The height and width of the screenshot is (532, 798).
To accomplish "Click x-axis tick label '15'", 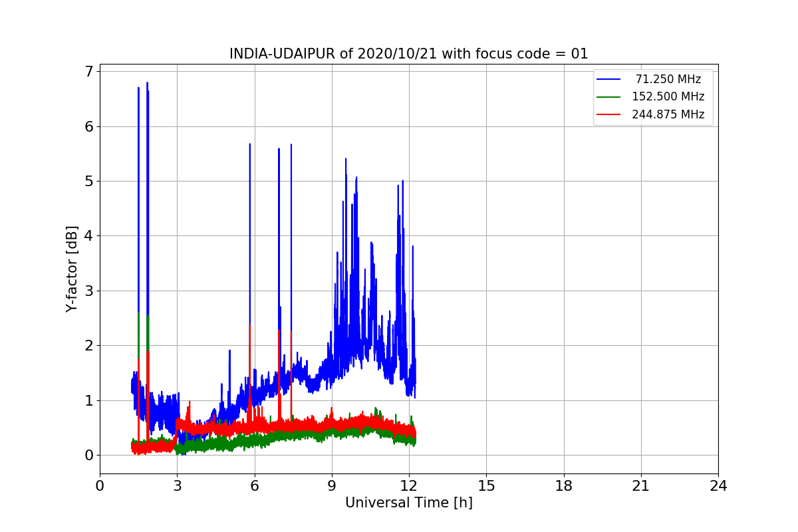I will click(486, 486).
